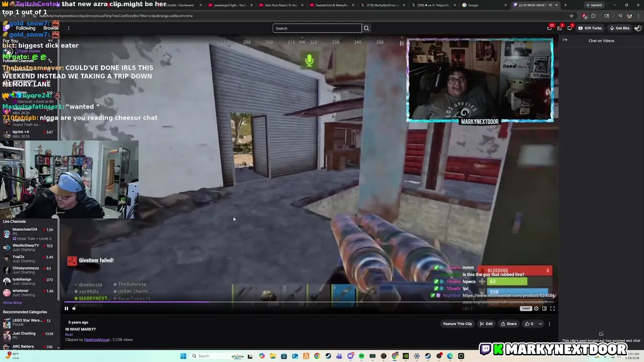Open the Gemini button in Chrome

click(x=594, y=5)
